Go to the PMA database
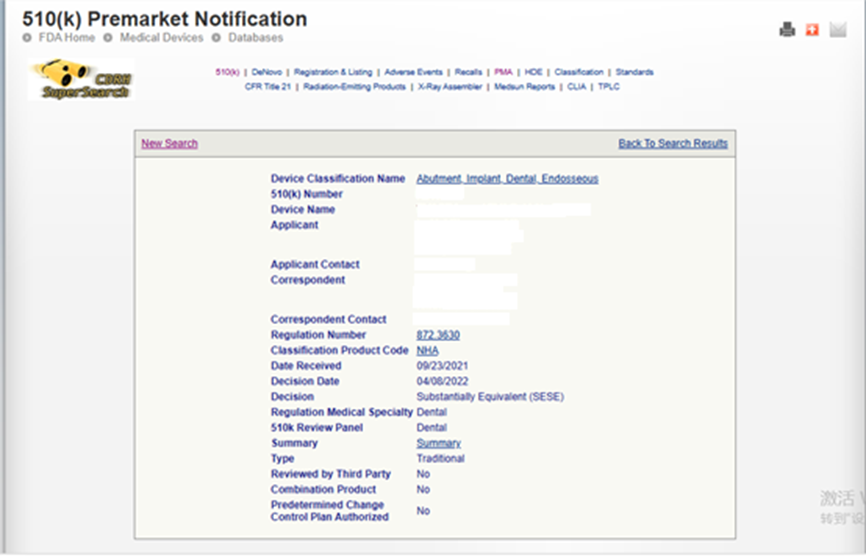This screenshot has width=866, height=558. point(503,72)
